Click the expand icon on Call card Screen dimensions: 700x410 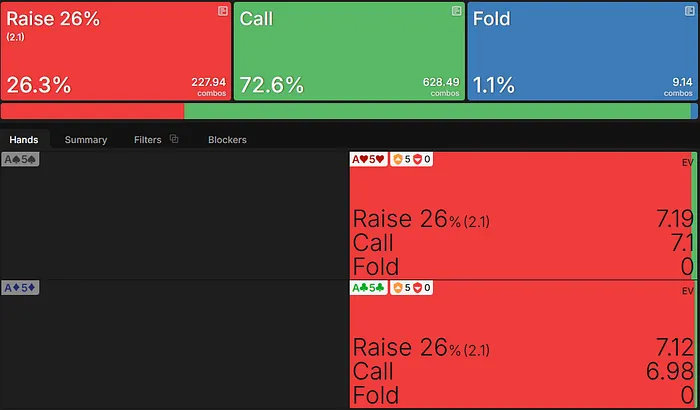coord(457,11)
